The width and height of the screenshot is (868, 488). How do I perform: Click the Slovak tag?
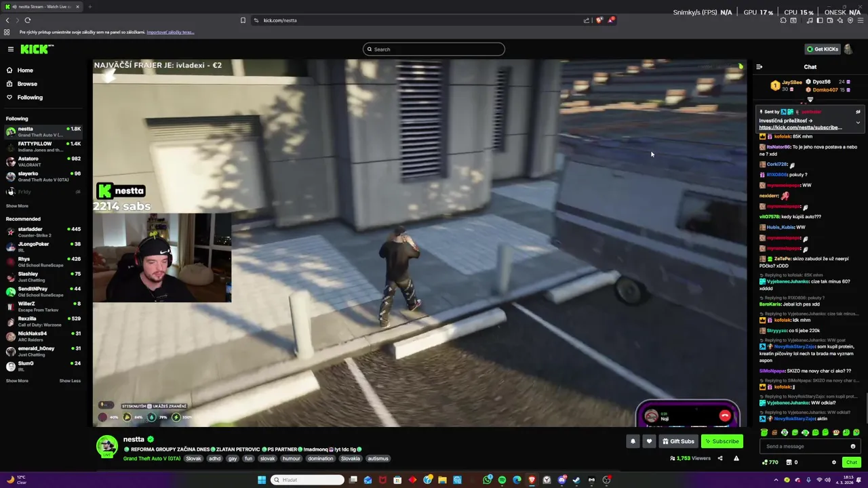tap(194, 459)
